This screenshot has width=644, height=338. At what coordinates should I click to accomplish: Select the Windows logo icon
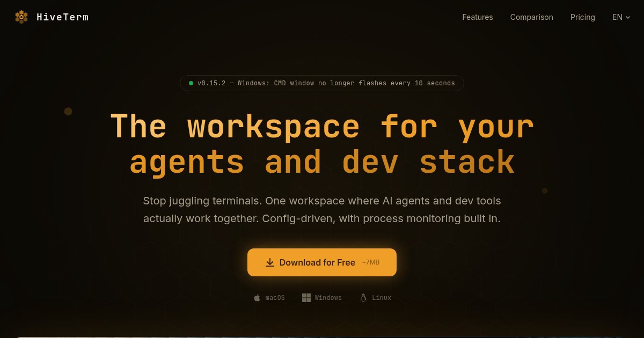(306, 298)
